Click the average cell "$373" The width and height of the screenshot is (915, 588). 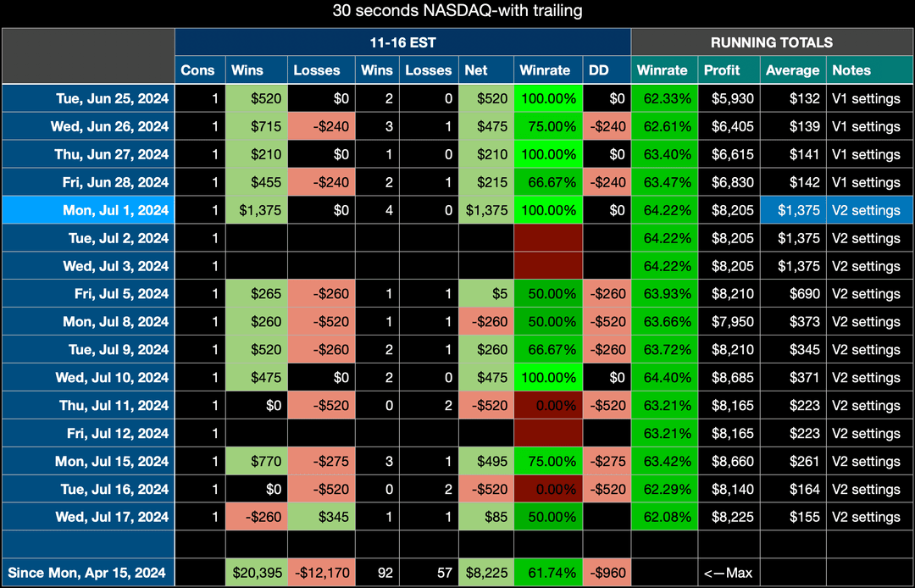click(x=793, y=321)
